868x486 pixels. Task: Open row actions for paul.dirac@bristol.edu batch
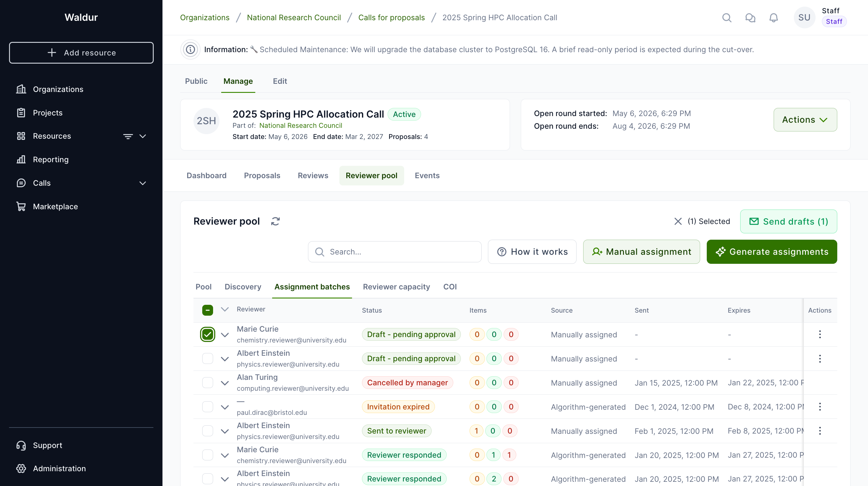(820, 407)
